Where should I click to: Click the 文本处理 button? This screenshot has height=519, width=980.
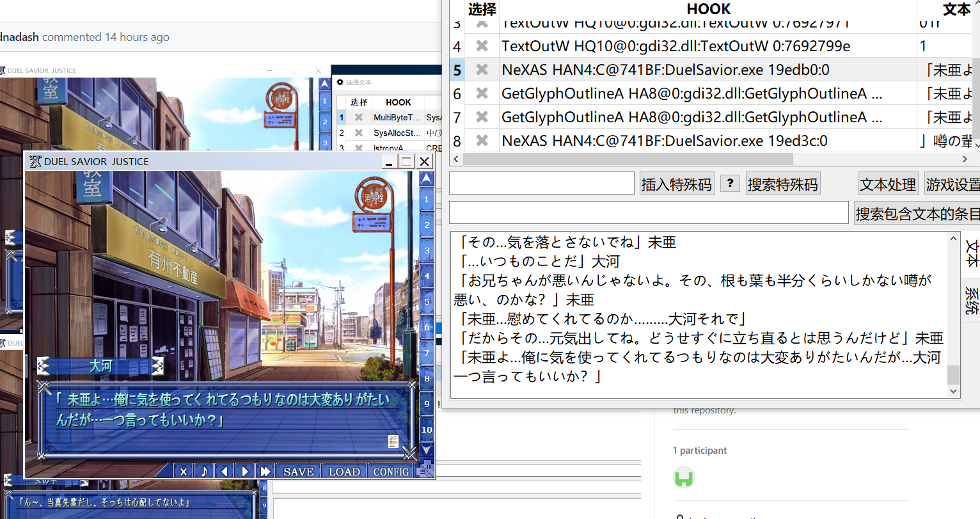tap(888, 183)
